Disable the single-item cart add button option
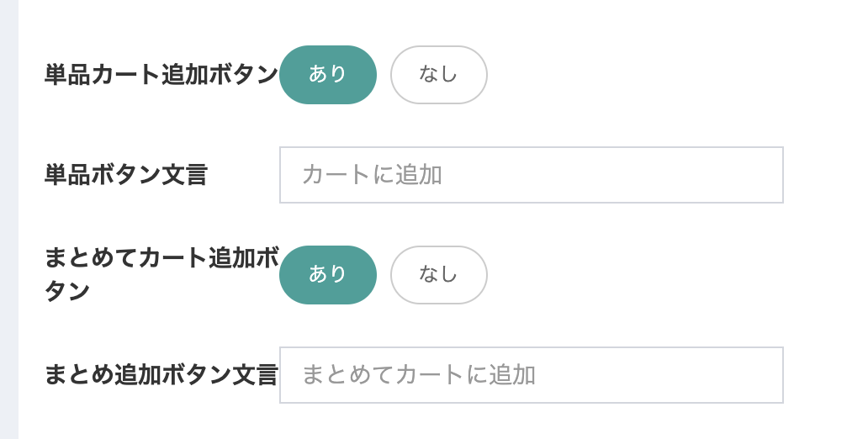 point(439,75)
